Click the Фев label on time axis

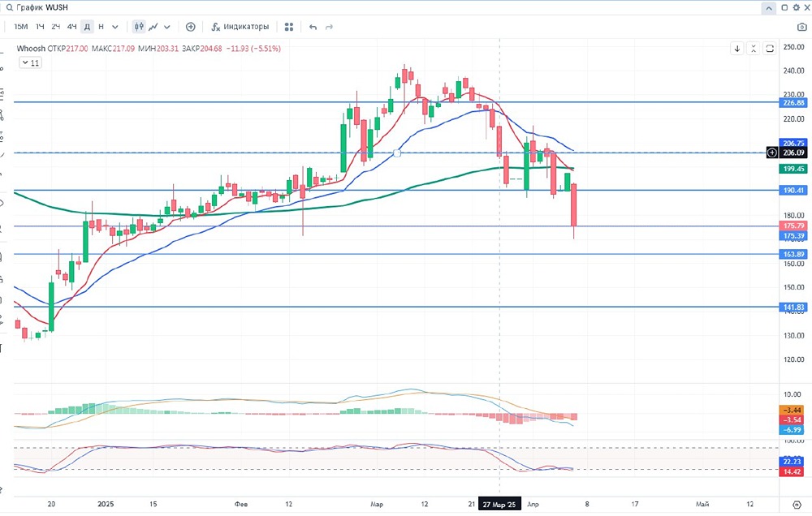point(241,504)
